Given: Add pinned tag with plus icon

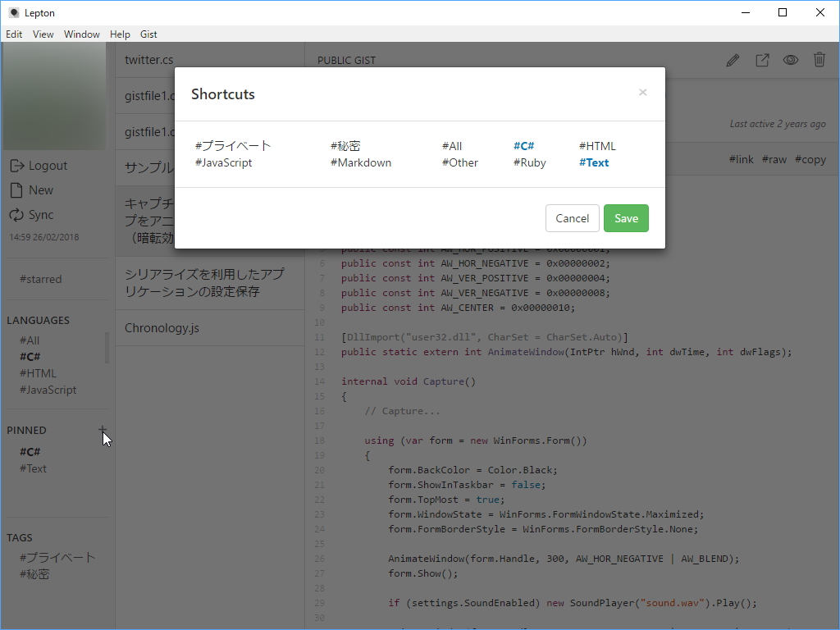Looking at the screenshot, I should click(103, 430).
